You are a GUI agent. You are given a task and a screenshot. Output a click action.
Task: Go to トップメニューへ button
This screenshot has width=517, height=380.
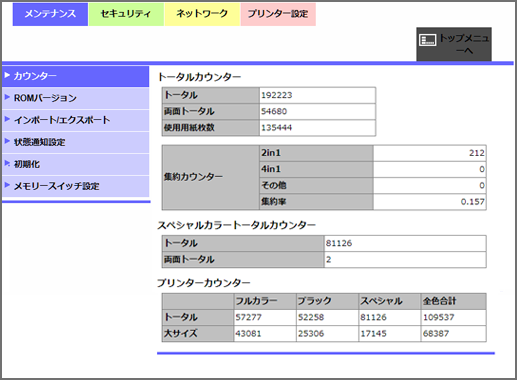point(454,44)
